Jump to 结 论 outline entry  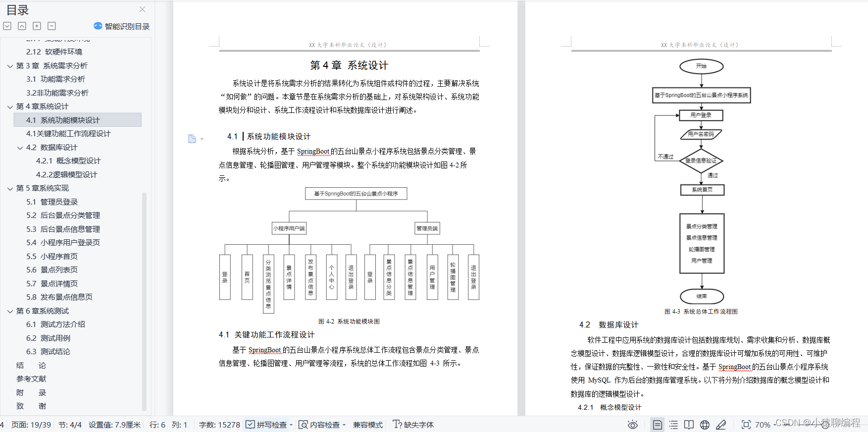[31, 366]
